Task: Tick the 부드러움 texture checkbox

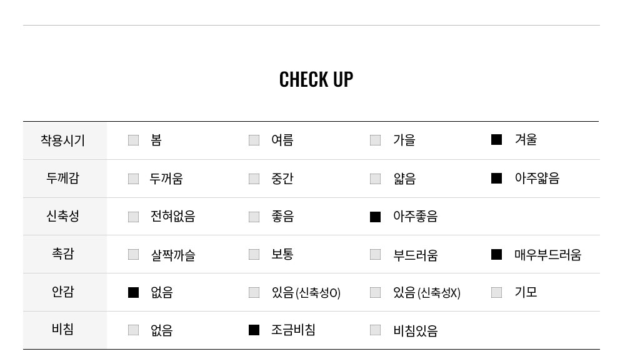Action: pyautogui.click(x=375, y=254)
